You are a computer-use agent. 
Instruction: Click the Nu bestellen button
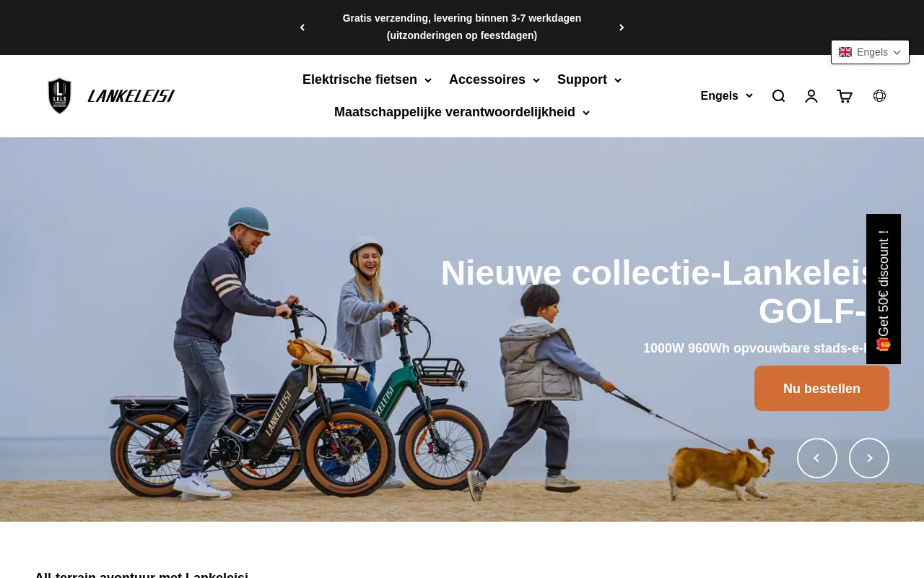point(821,389)
